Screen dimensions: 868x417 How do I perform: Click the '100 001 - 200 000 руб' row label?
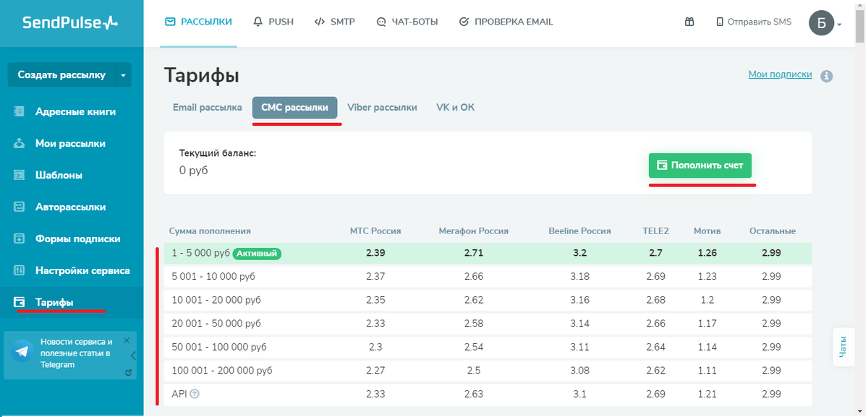[222, 371]
